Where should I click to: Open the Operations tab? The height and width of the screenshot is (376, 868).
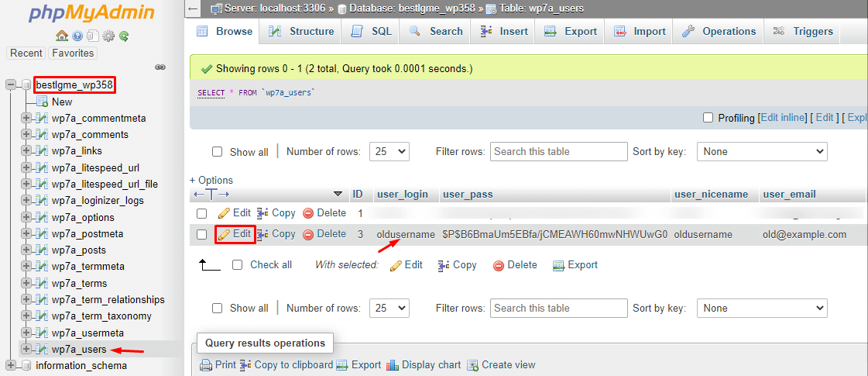[x=719, y=32]
